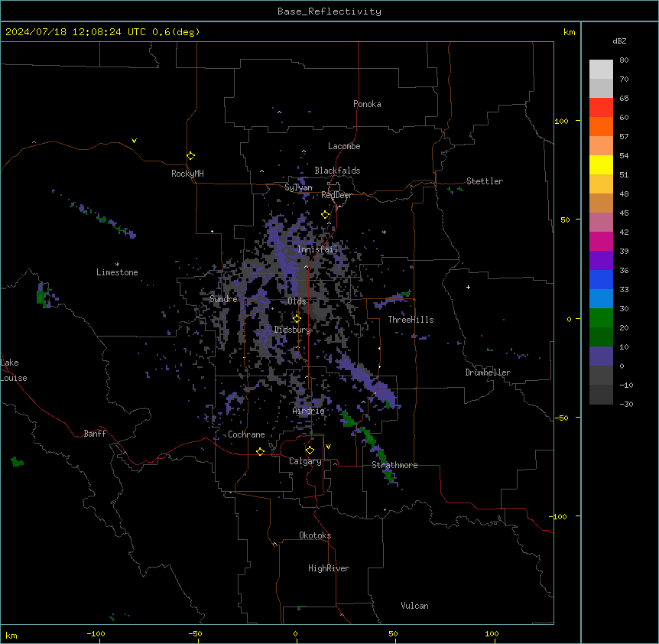The height and width of the screenshot is (644, 659).
Task: Select the RedDeer label
Action: tap(336, 195)
